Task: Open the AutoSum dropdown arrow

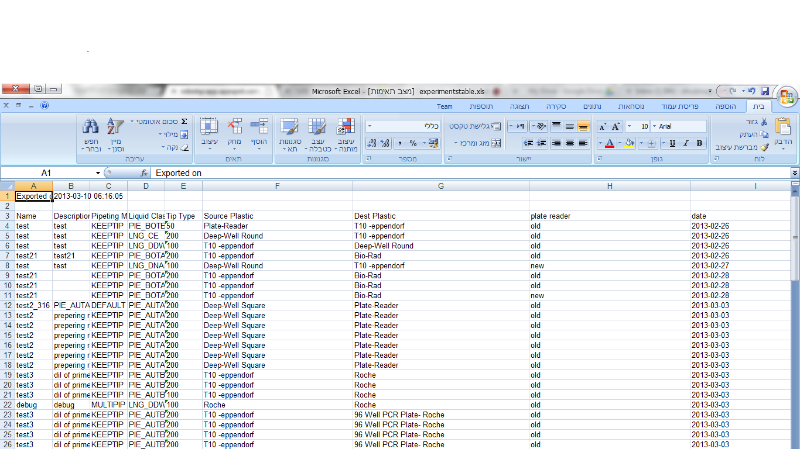Action: click(132, 121)
